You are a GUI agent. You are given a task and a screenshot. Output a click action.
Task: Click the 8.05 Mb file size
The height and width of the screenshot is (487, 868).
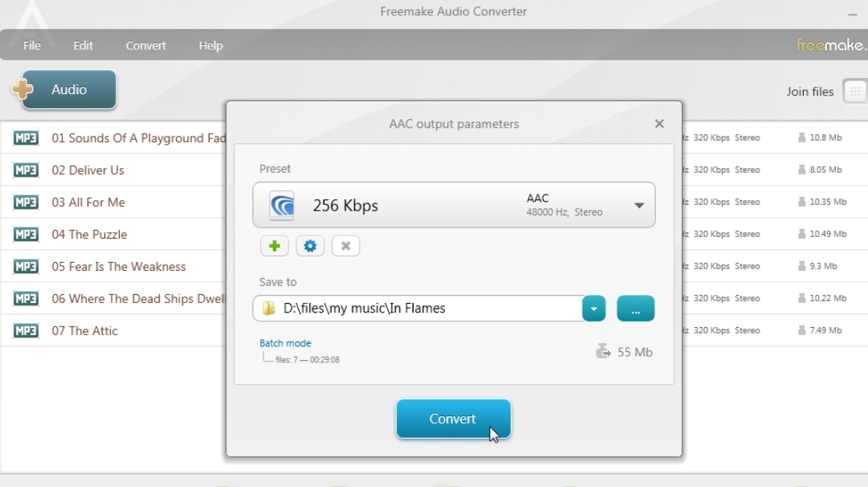(825, 170)
